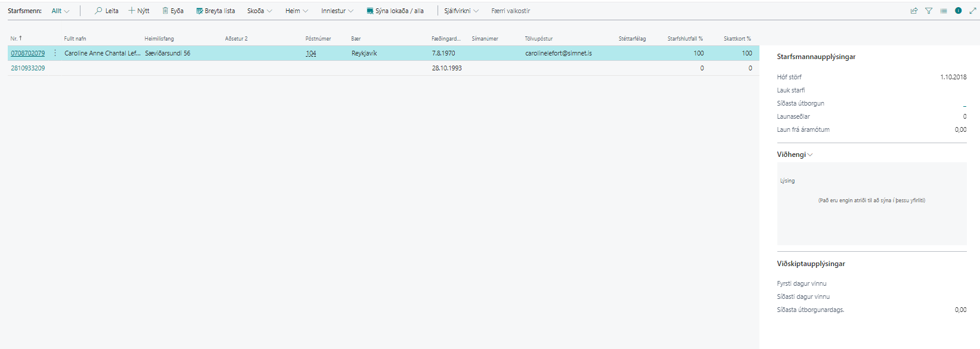
Task: Click the Skattkort % column header
Action: 737,38
